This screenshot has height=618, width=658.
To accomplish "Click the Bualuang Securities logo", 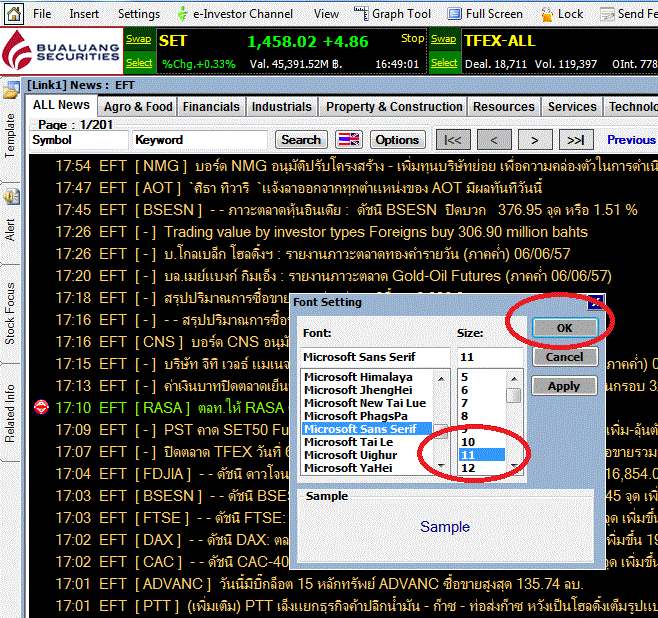I will (62, 51).
